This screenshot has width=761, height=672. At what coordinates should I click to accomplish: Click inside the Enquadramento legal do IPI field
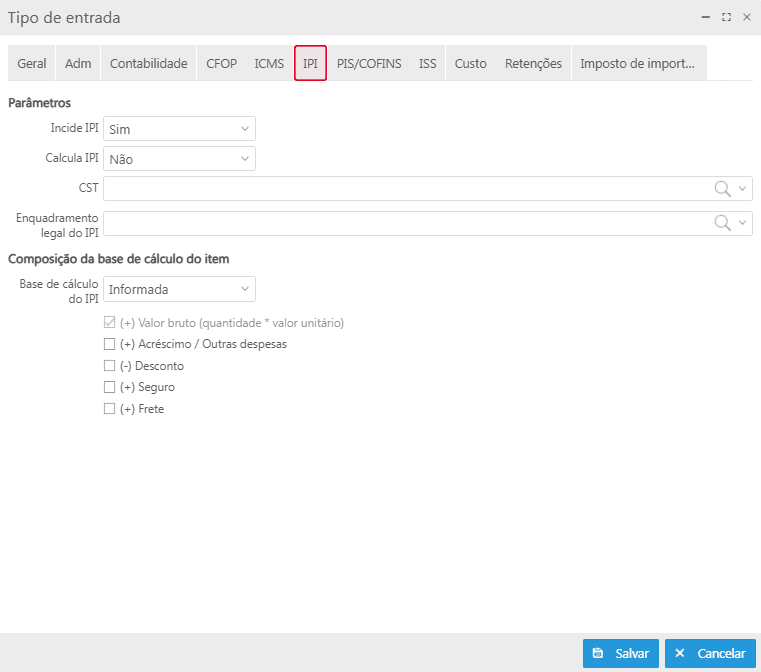pyautogui.click(x=400, y=223)
